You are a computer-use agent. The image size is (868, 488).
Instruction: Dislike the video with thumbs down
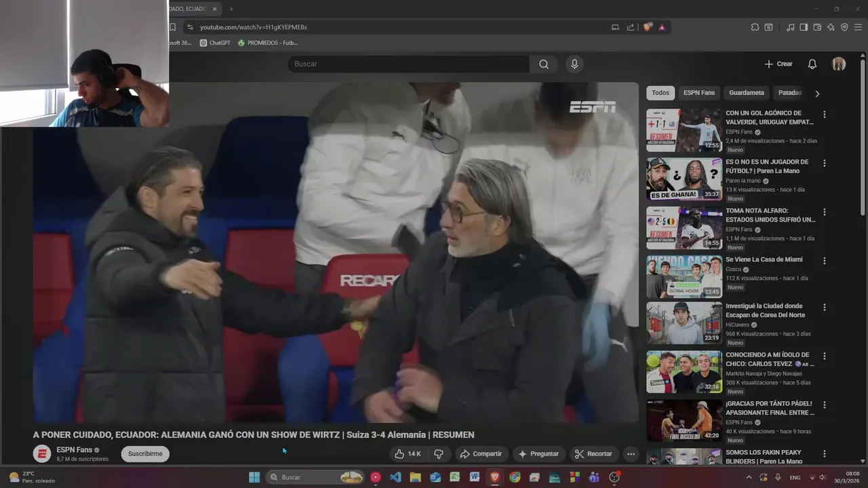point(439,454)
